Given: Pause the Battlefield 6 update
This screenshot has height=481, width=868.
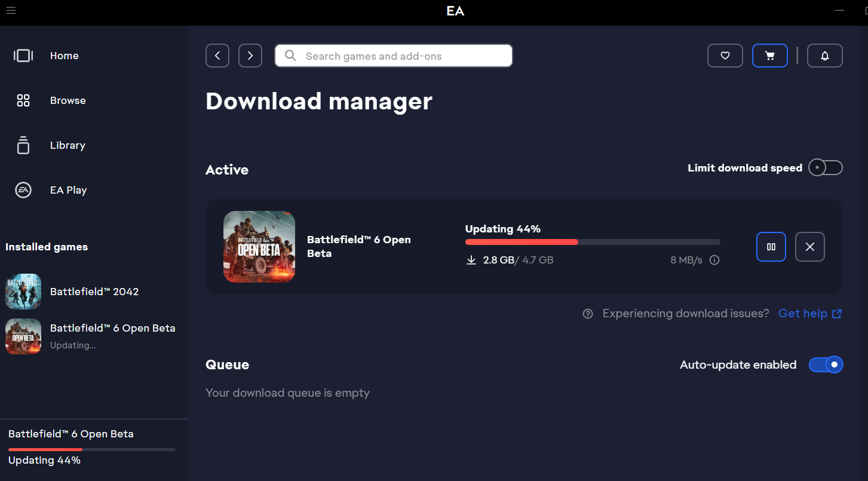Looking at the screenshot, I should click(771, 247).
